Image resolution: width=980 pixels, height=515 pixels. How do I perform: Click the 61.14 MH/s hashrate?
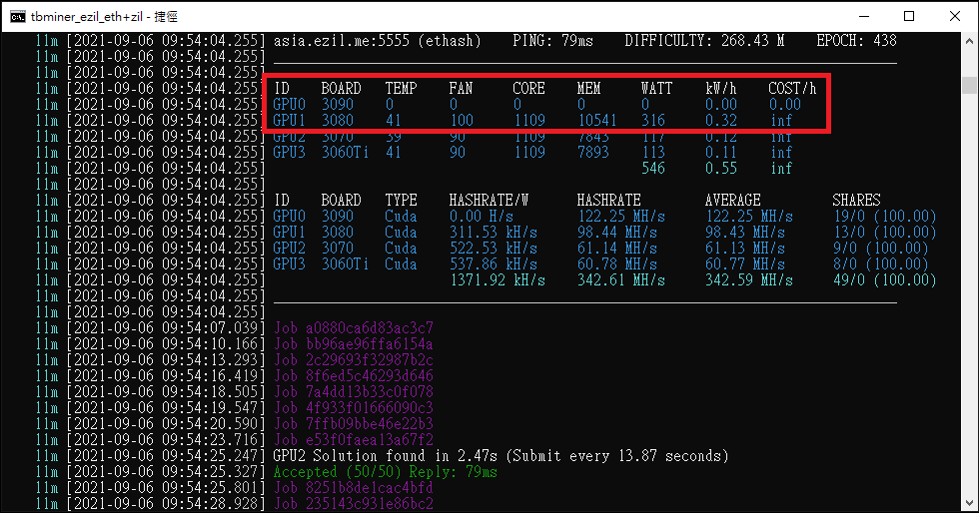[x=617, y=249]
